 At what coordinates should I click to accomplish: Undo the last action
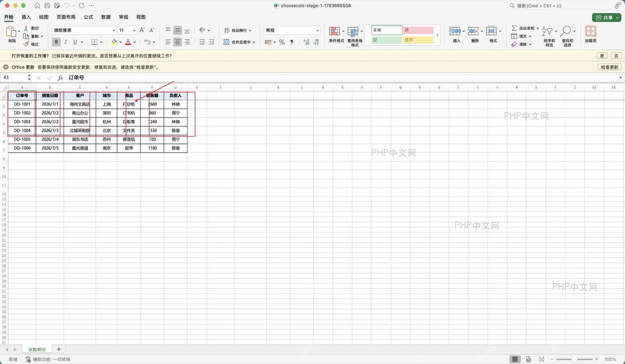click(67, 5)
